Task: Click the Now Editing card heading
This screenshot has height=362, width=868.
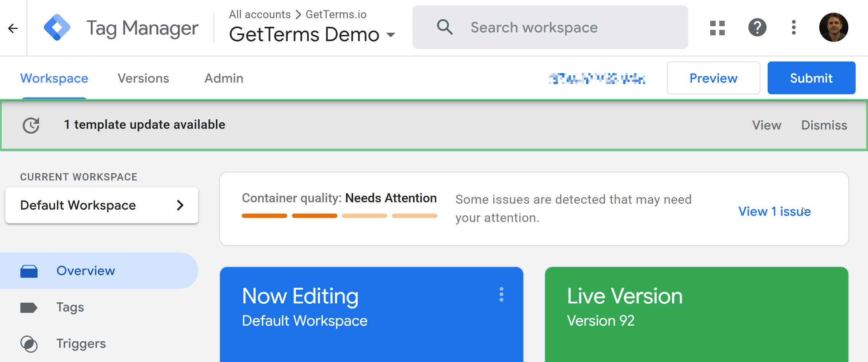Action: click(300, 296)
